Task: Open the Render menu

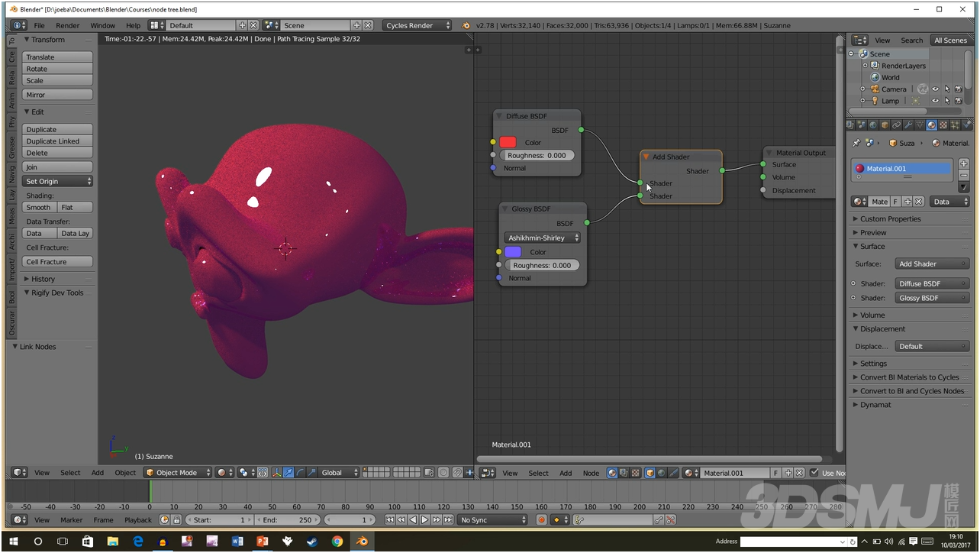Action: pos(67,25)
